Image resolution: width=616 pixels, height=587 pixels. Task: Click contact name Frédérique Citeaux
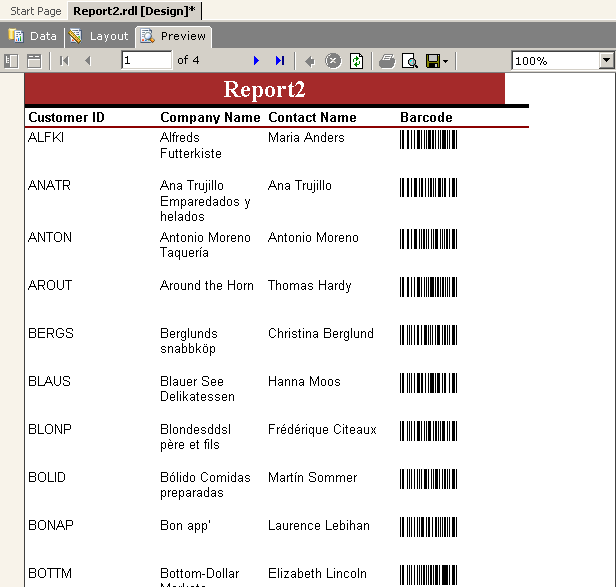[322, 429]
